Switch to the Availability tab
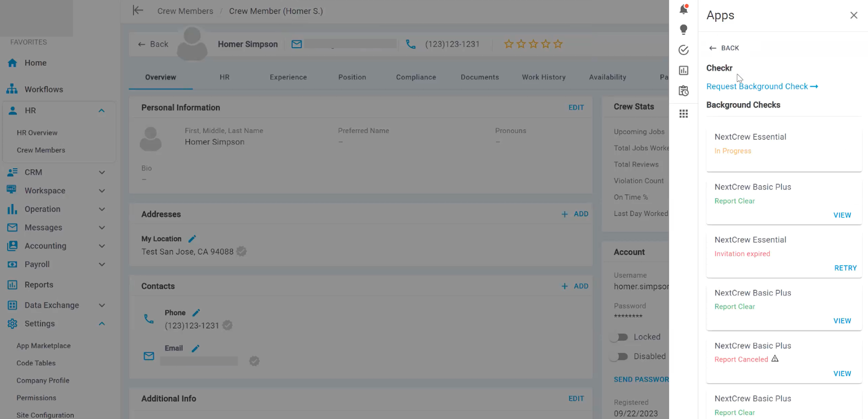 608,77
